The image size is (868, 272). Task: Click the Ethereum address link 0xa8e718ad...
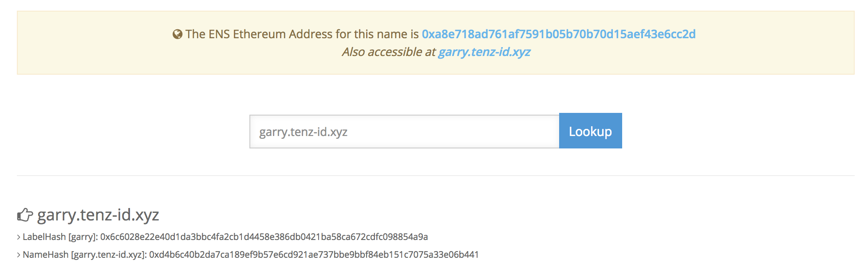pyautogui.click(x=558, y=34)
